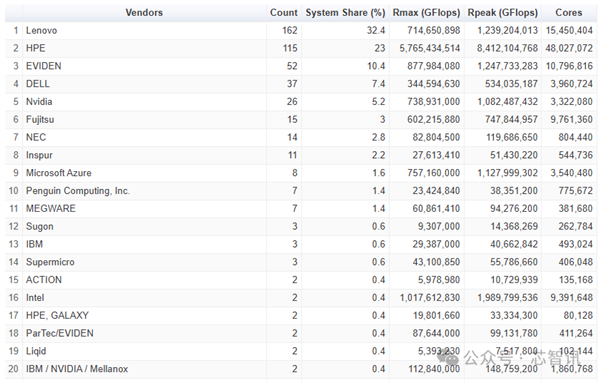The height and width of the screenshot is (382, 600).
Task: Select the Rmax (GFlops) column header
Action: click(x=426, y=13)
